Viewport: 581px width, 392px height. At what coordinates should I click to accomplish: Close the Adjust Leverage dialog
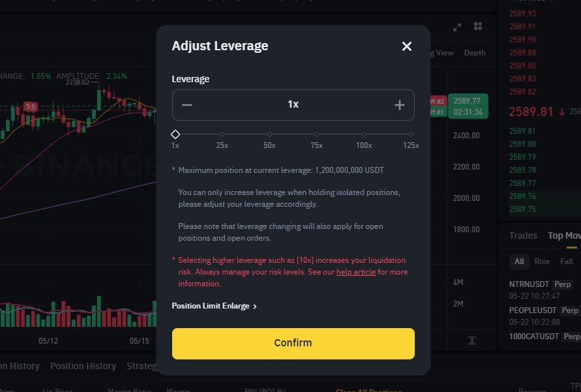pos(407,46)
